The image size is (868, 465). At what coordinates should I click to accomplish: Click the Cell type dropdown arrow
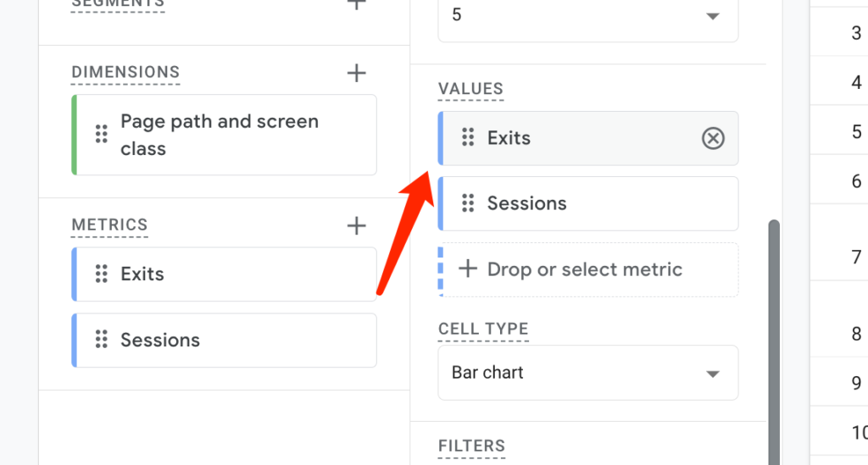point(713,374)
